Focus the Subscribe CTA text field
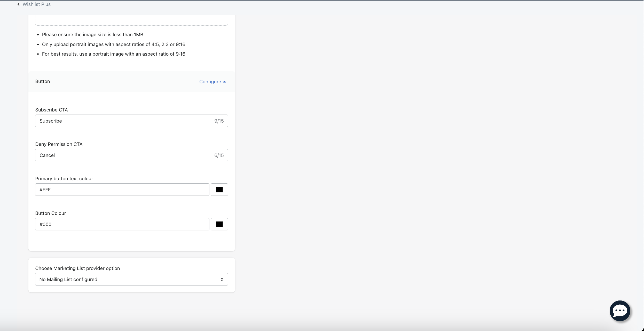The height and width of the screenshot is (331, 644). click(x=124, y=121)
